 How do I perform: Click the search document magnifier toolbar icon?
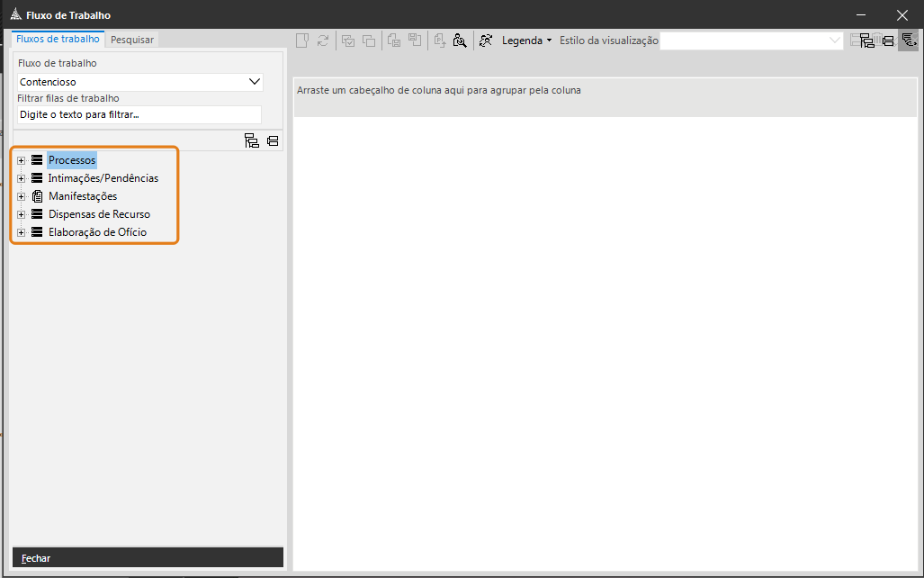[460, 41]
